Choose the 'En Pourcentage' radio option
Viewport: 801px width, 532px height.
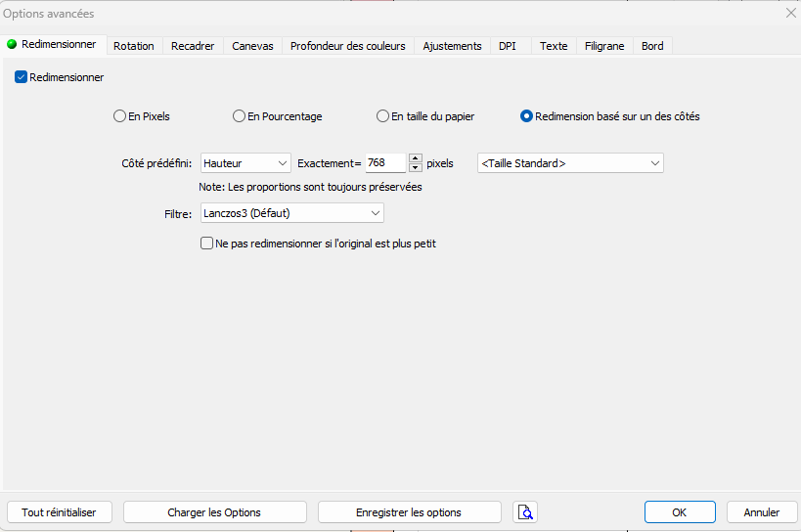coord(239,116)
